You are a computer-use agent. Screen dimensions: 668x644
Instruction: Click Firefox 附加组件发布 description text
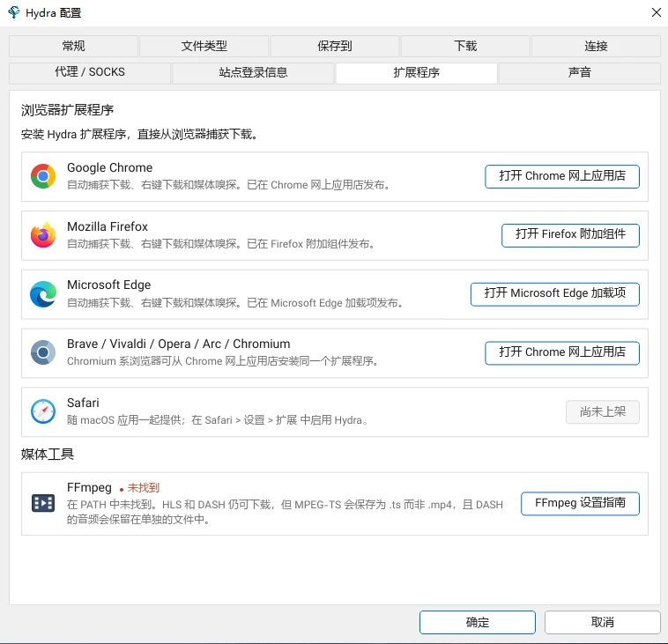[221, 244]
